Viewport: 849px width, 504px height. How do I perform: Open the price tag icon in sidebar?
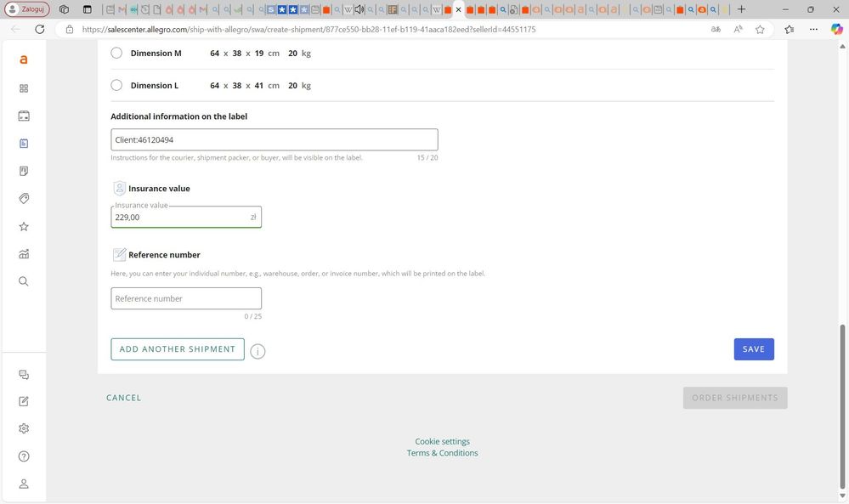point(24,199)
